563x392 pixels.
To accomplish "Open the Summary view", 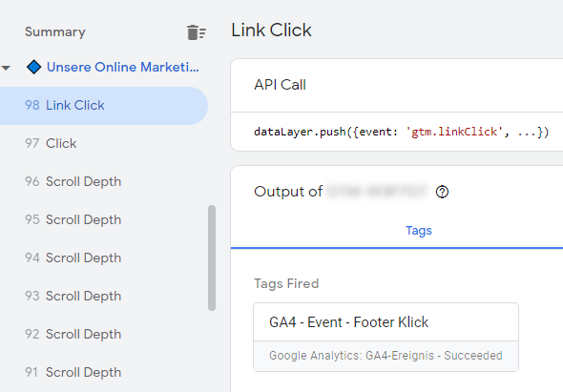I will coord(55,31).
